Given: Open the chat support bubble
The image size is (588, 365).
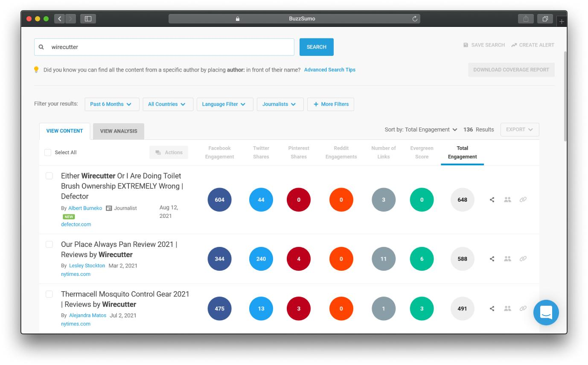Looking at the screenshot, I should 546,313.
